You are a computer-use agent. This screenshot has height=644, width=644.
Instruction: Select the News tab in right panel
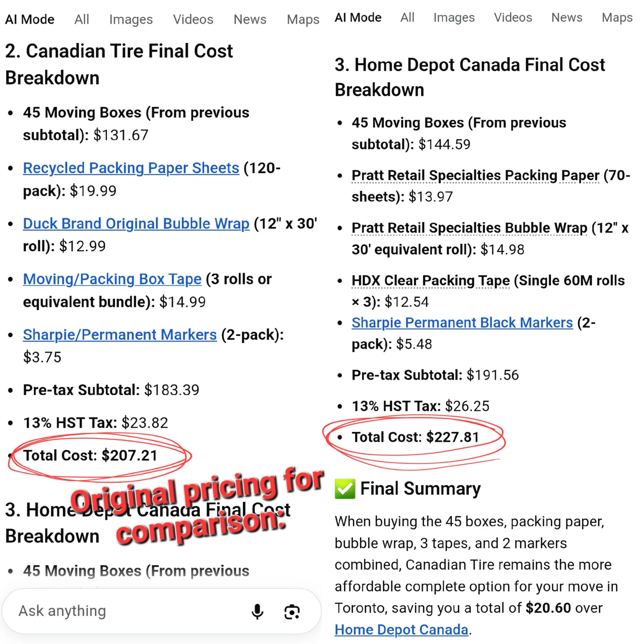click(567, 17)
